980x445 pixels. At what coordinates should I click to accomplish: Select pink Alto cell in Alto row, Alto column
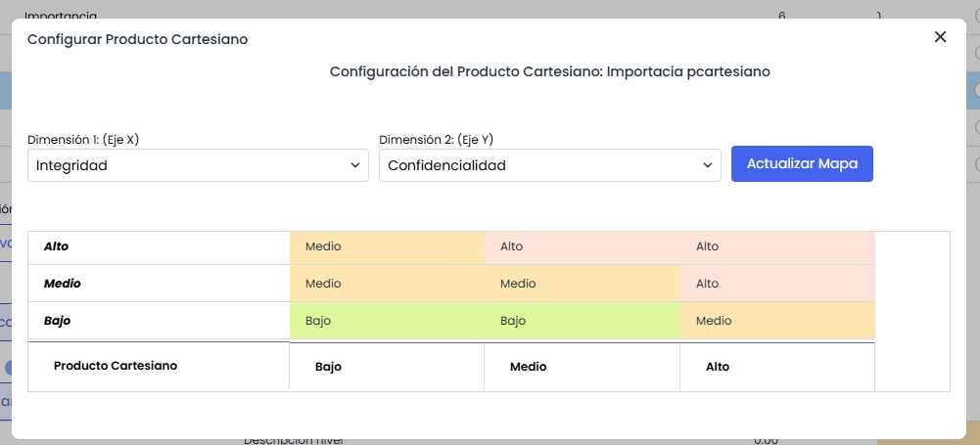coord(776,246)
